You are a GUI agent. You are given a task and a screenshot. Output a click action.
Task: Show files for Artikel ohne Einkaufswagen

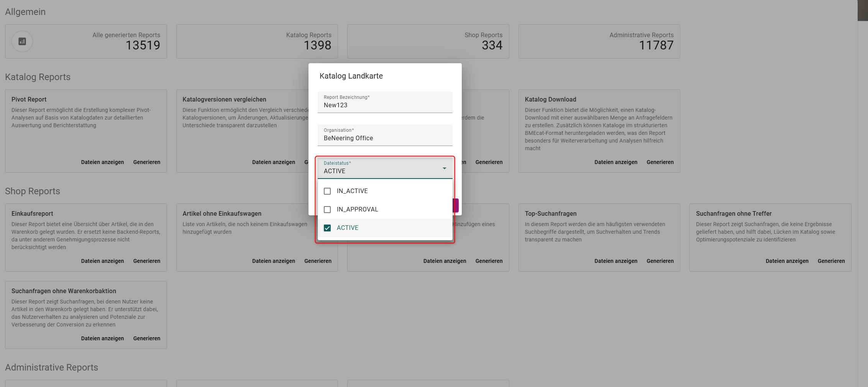coord(274,261)
